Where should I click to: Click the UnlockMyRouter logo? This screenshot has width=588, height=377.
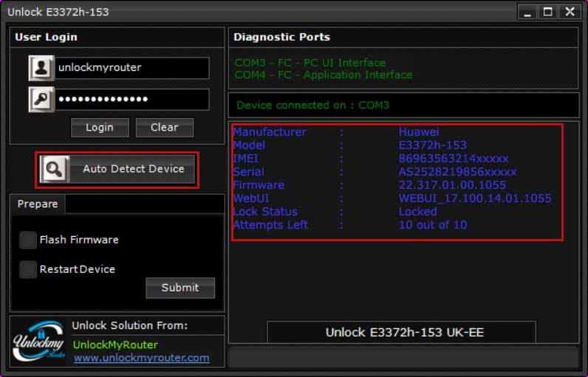(39, 341)
